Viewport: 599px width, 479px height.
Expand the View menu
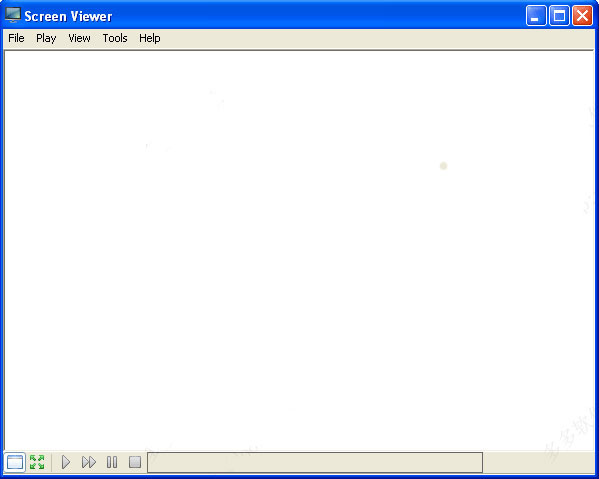(x=79, y=38)
